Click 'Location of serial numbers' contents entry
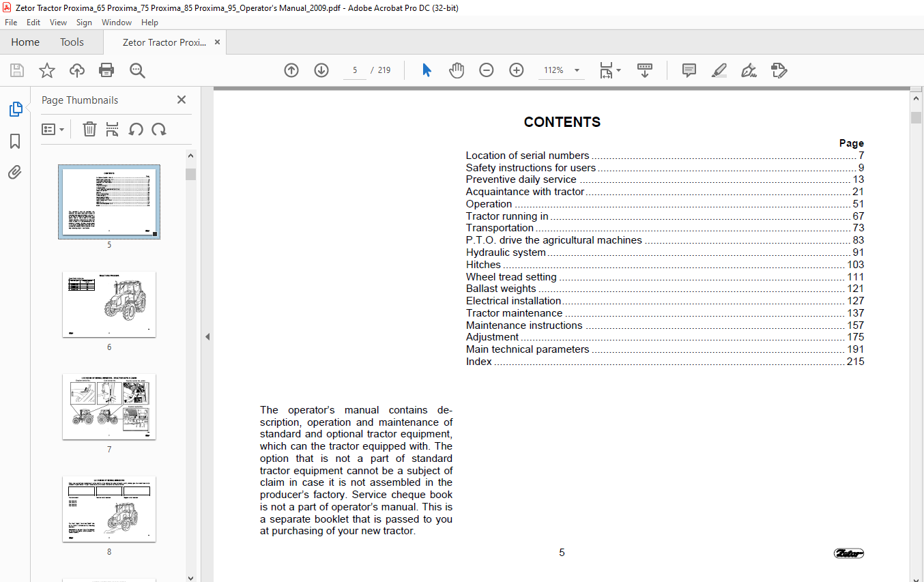 pyautogui.click(x=528, y=156)
